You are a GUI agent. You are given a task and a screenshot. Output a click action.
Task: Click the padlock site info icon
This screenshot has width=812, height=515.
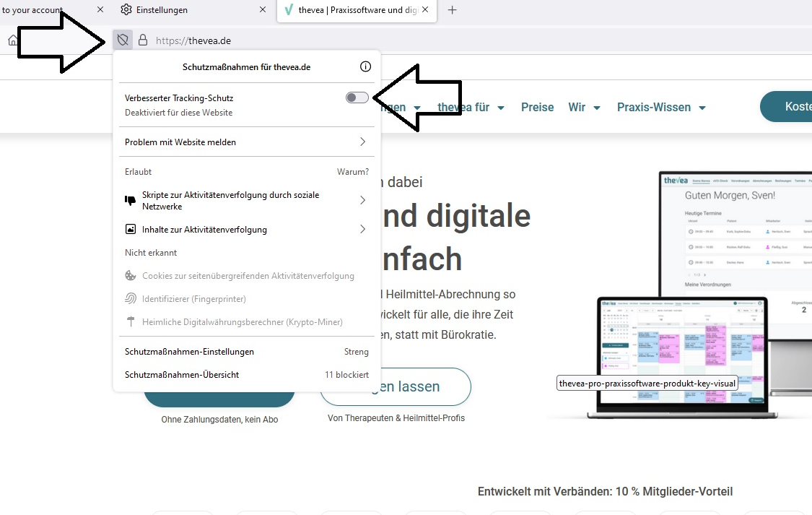point(143,40)
